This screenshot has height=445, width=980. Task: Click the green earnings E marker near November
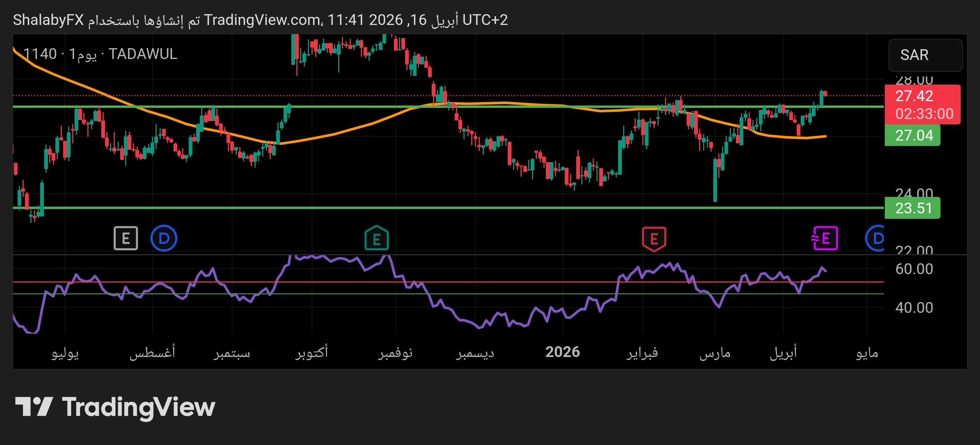[376, 238]
